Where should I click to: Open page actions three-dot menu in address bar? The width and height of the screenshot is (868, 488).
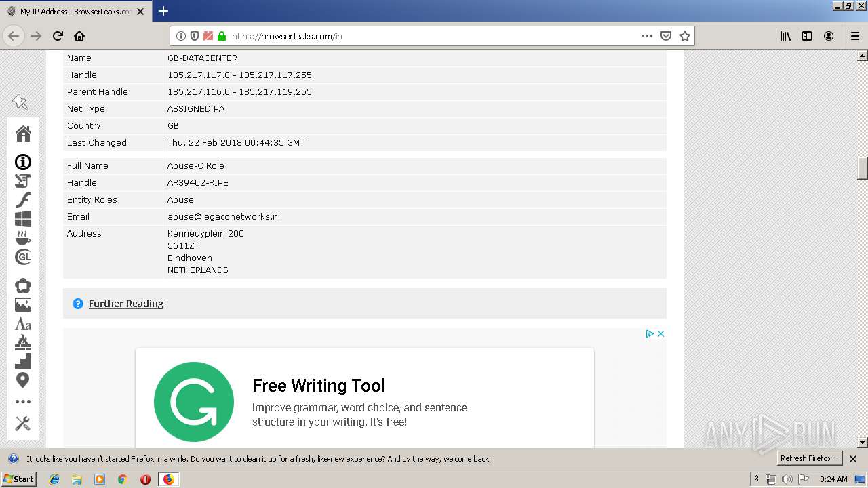pos(647,36)
